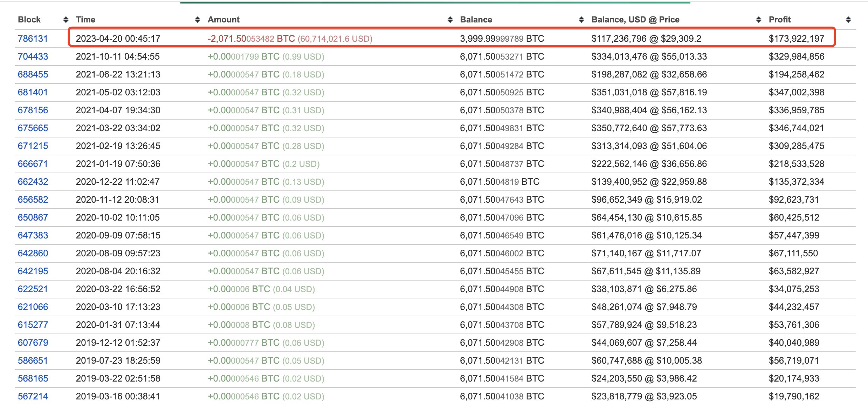The image size is (868, 404).
Task: Click the $173,922,197 profit cell
Action: click(x=796, y=39)
